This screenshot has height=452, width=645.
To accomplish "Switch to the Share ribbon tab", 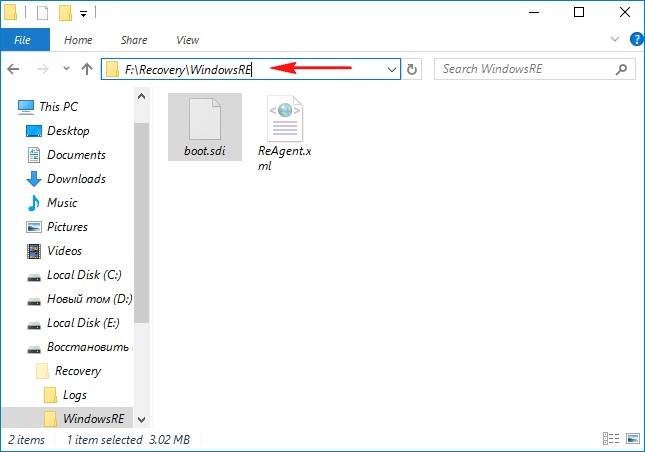I will click(134, 40).
